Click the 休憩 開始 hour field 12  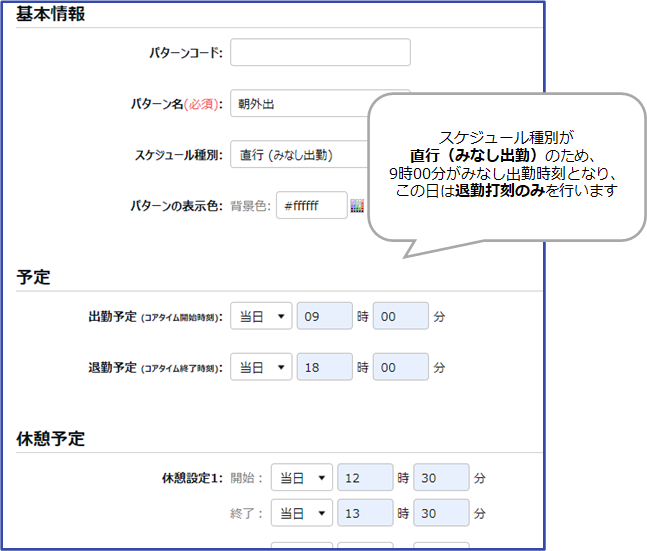(365, 478)
